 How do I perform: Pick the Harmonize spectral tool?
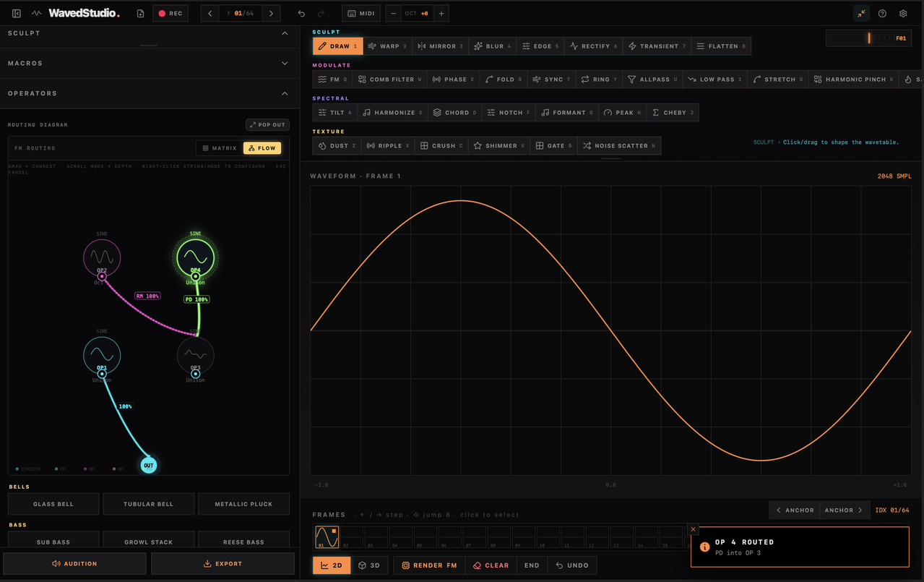[392, 113]
